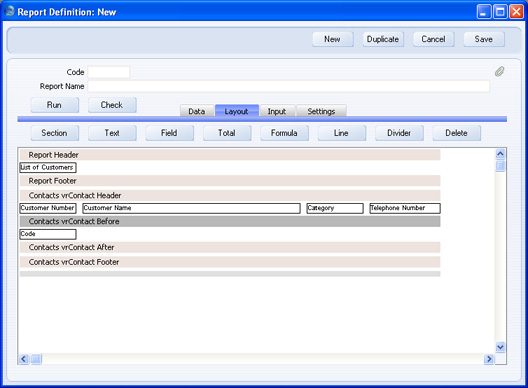Select the Customer Number box
The height and width of the screenshot is (388, 528).
(48, 208)
